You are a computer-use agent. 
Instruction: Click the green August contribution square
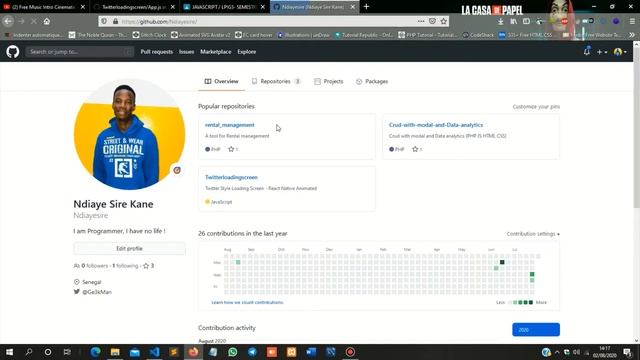(238, 262)
